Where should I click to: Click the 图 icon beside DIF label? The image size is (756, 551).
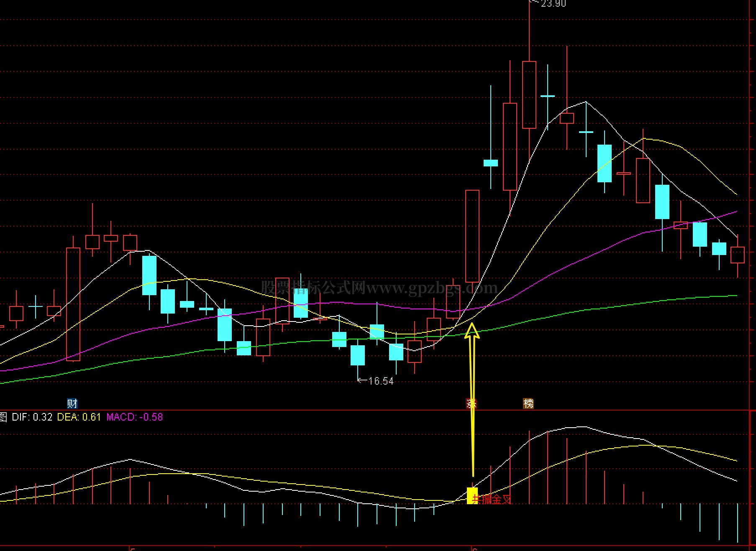click(3, 417)
